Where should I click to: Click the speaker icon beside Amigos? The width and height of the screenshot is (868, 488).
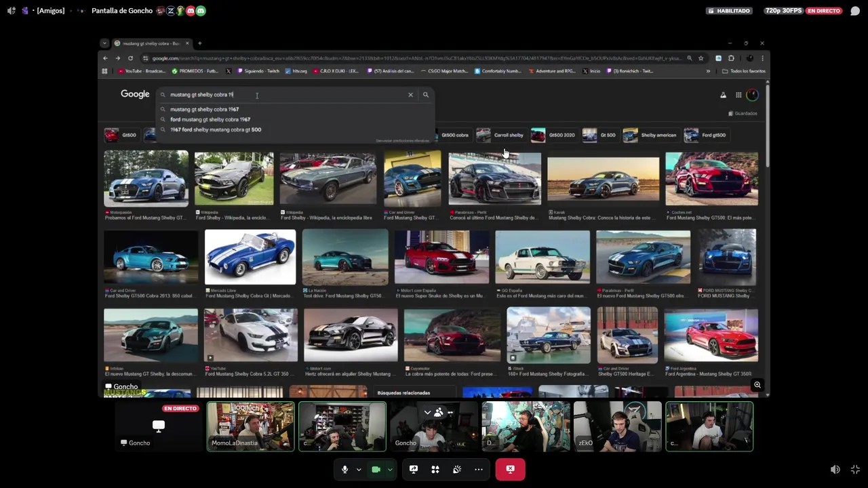11,11
